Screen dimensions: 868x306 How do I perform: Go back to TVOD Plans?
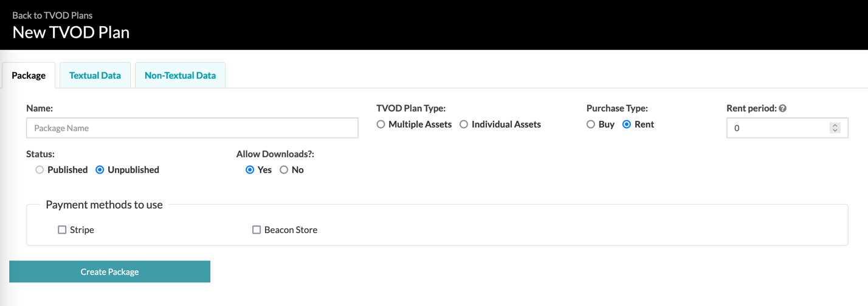pyautogui.click(x=52, y=15)
